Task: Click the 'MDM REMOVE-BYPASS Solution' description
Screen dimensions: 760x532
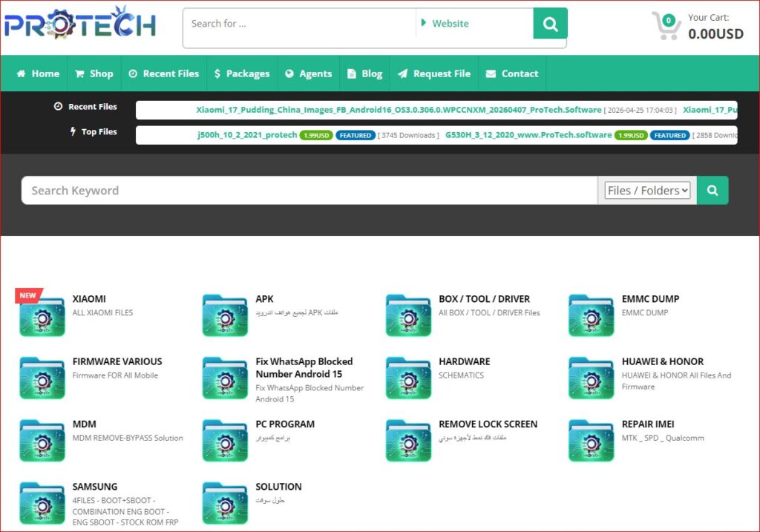Action: click(128, 438)
